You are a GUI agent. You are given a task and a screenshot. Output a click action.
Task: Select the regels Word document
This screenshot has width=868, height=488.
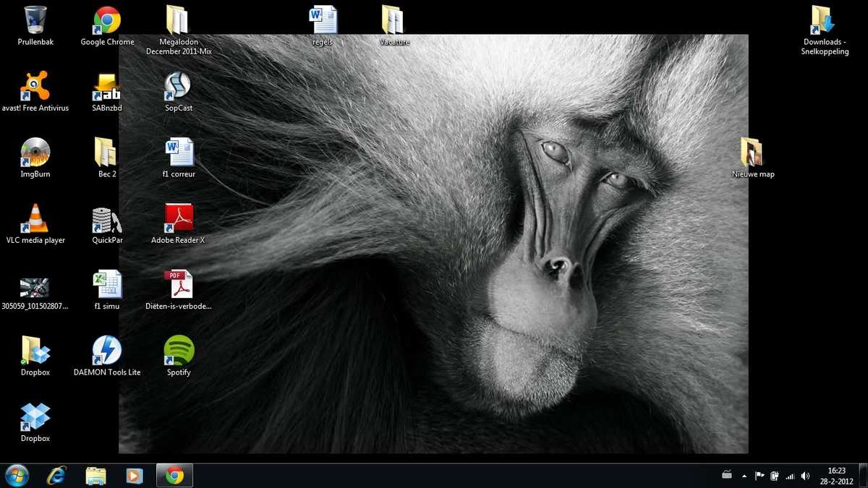click(323, 20)
